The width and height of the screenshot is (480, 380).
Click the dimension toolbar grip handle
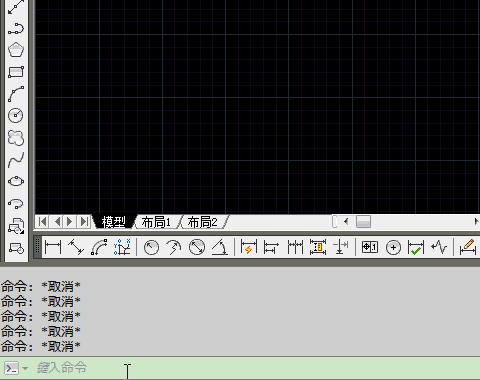click(37, 247)
